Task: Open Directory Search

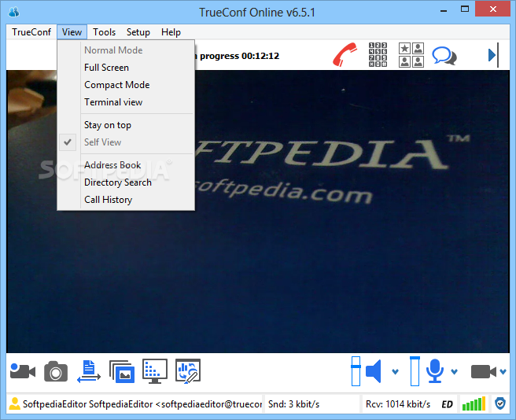Action: coord(126,182)
